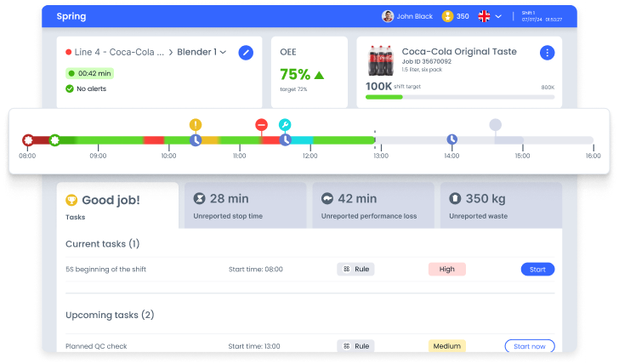Click the green OEE up arrow
This screenshot has height=364, width=619.
tap(319, 75)
